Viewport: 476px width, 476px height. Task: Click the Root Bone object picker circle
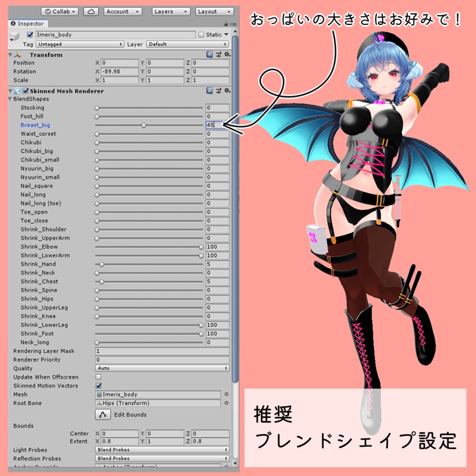tap(226, 403)
